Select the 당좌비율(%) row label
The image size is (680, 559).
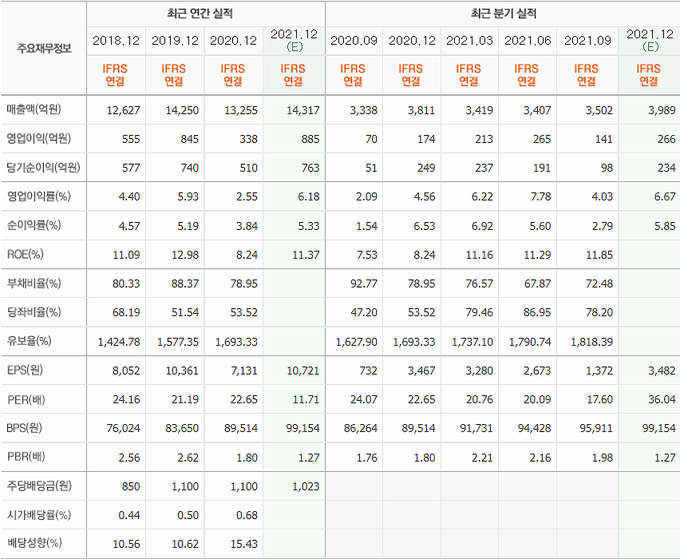(x=34, y=312)
